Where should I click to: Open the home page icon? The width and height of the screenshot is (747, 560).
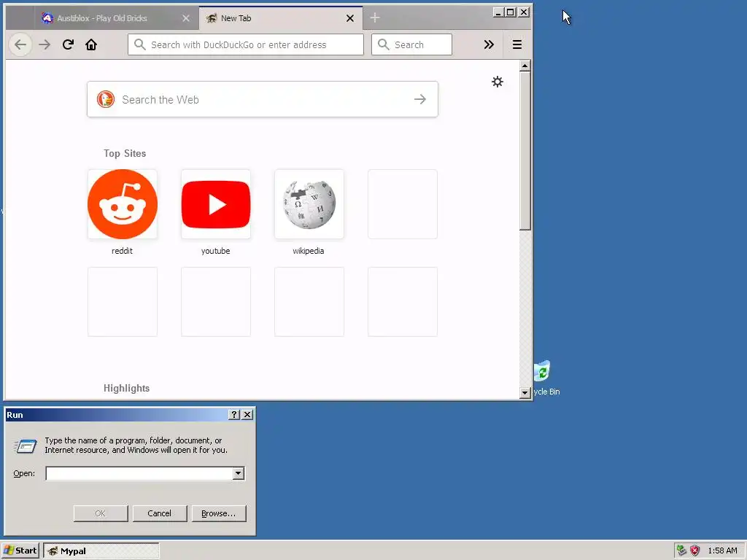point(91,44)
